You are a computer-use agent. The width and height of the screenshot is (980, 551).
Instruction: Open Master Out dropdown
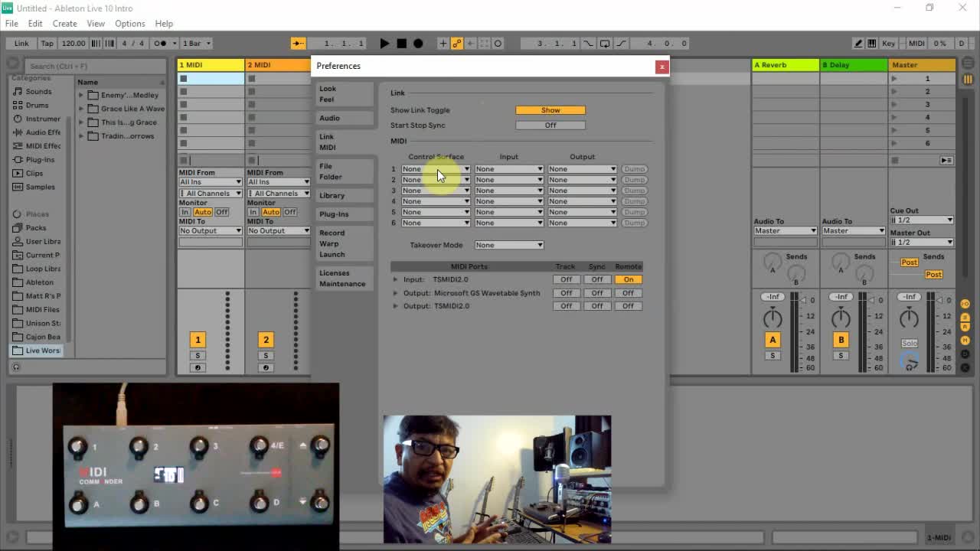(x=922, y=243)
